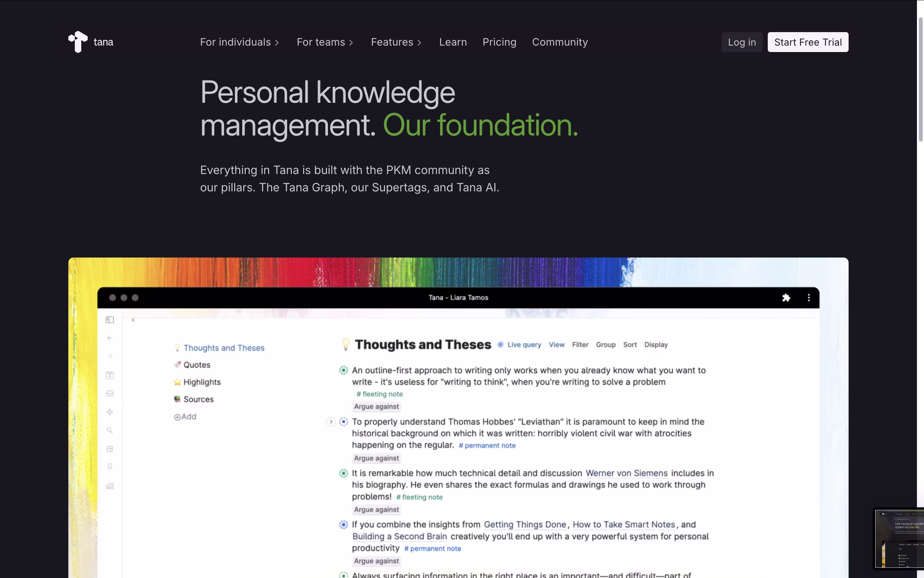Select Thoughts and Theses in left list

coord(224,348)
